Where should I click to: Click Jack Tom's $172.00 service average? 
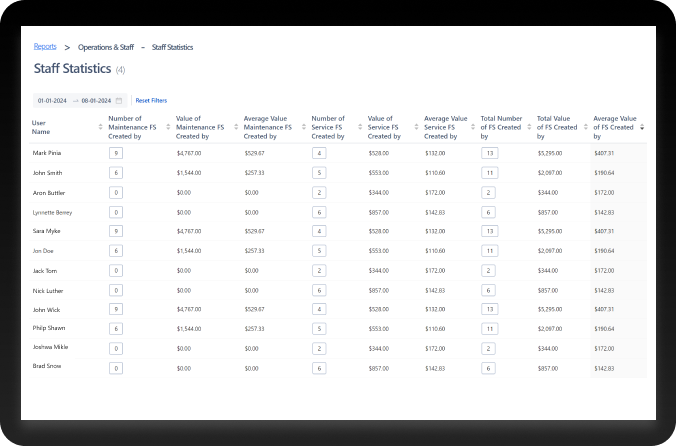435,271
